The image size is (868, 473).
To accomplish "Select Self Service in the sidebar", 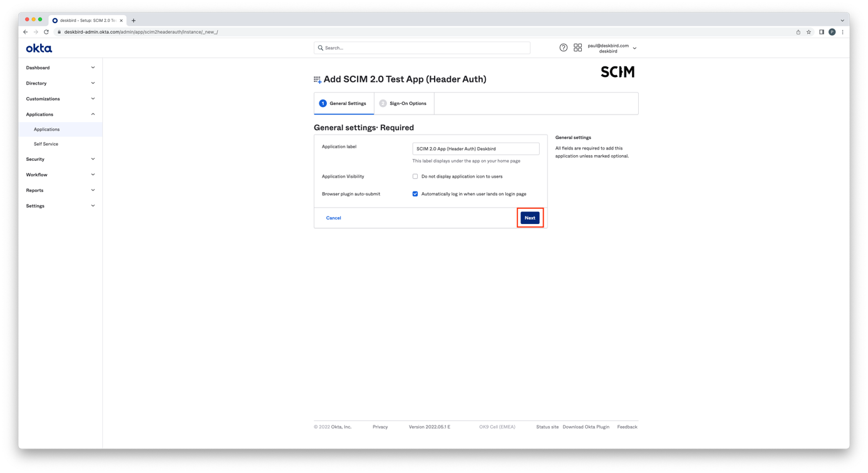I will (46, 144).
